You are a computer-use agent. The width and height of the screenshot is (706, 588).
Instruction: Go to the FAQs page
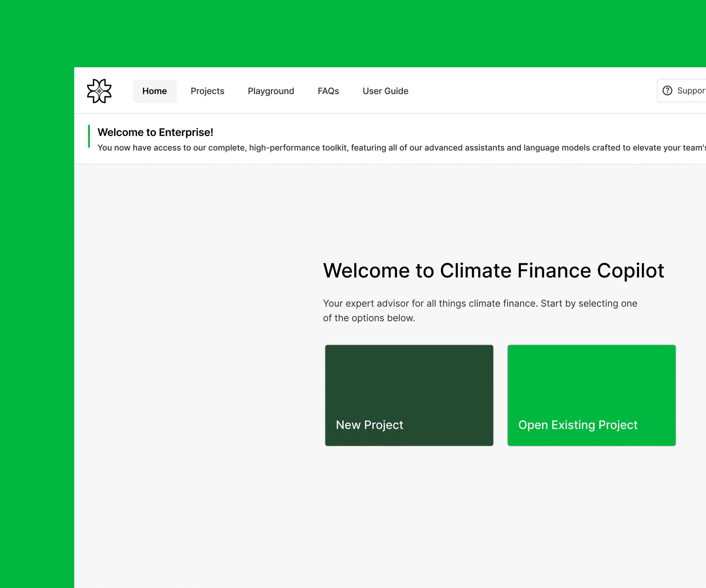pos(328,91)
